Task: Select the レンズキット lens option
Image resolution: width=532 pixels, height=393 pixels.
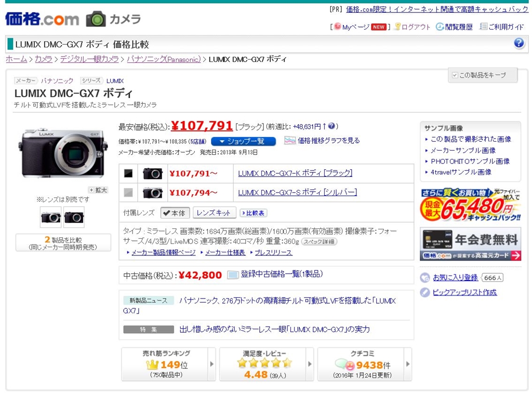Action: (215, 213)
